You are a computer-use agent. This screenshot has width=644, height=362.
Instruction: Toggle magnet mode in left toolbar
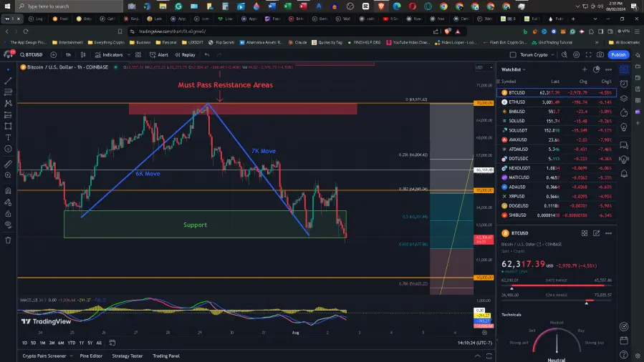click(x=8, y=190)
